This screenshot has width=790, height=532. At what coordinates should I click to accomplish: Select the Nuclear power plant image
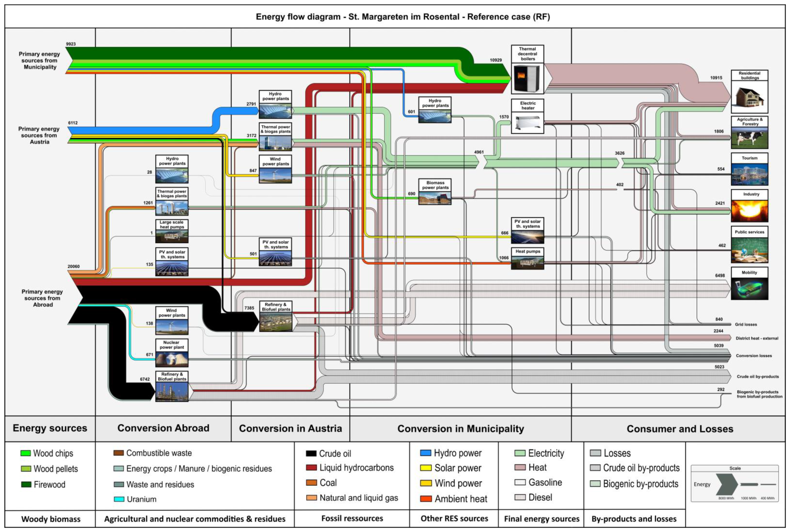172,359
